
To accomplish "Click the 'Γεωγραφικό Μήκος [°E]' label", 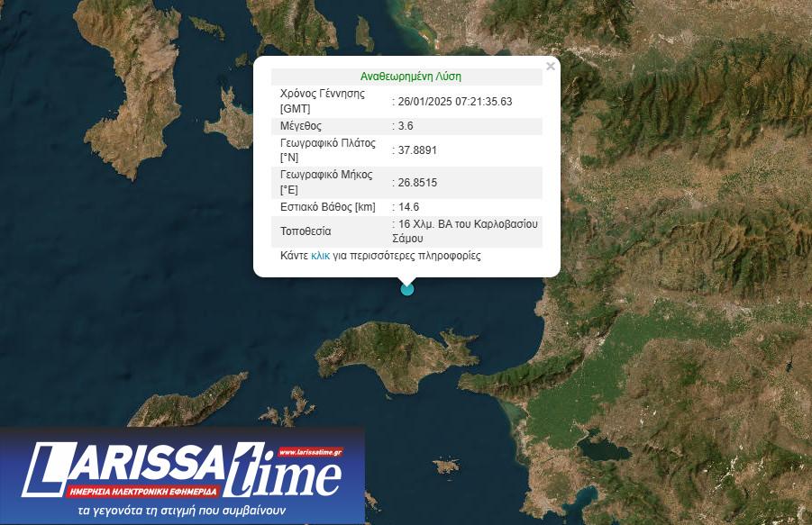I will tap(326, 182).
